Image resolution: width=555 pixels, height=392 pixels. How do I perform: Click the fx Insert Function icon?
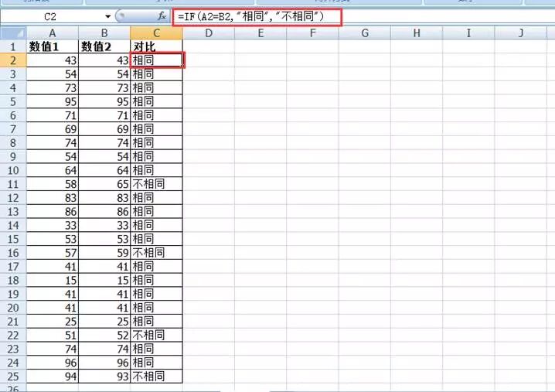coord(162,16)
